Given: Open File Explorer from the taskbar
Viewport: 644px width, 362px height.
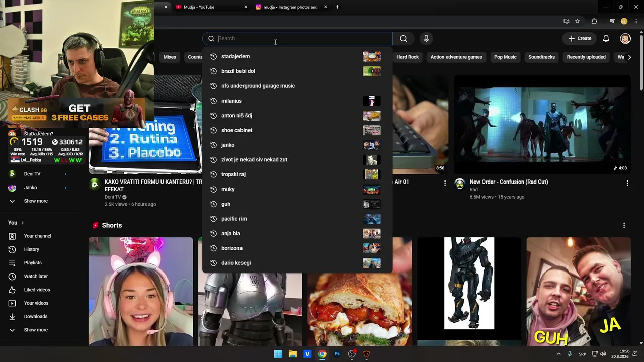Looking at the screenshot, I should tap(292, 354).
